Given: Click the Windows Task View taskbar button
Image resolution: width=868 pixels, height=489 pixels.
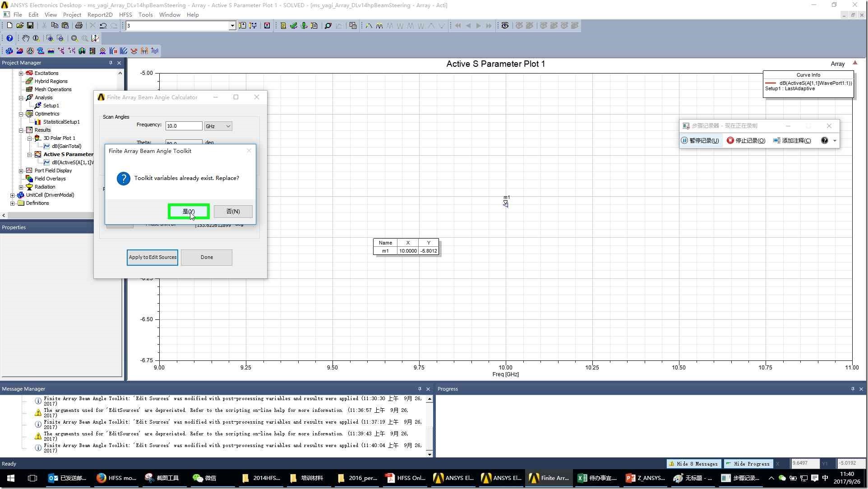Looking at the screenshot, I should click(32, 478).
